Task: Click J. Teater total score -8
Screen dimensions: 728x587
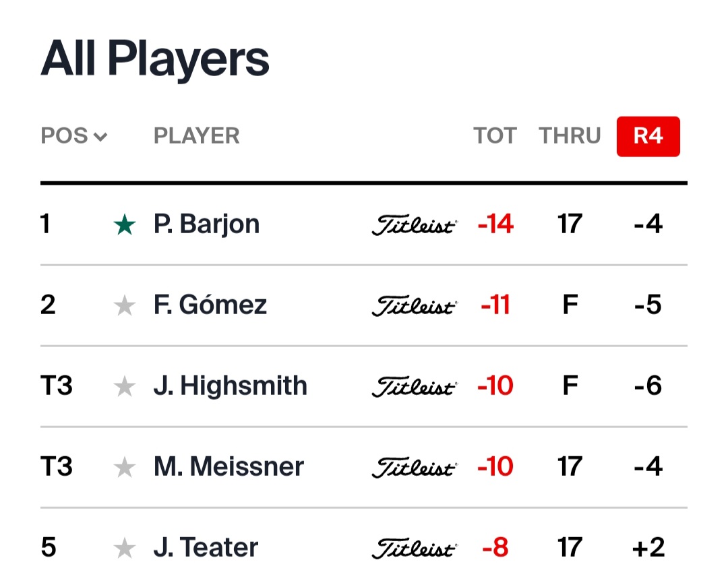Action: [495, 547]
